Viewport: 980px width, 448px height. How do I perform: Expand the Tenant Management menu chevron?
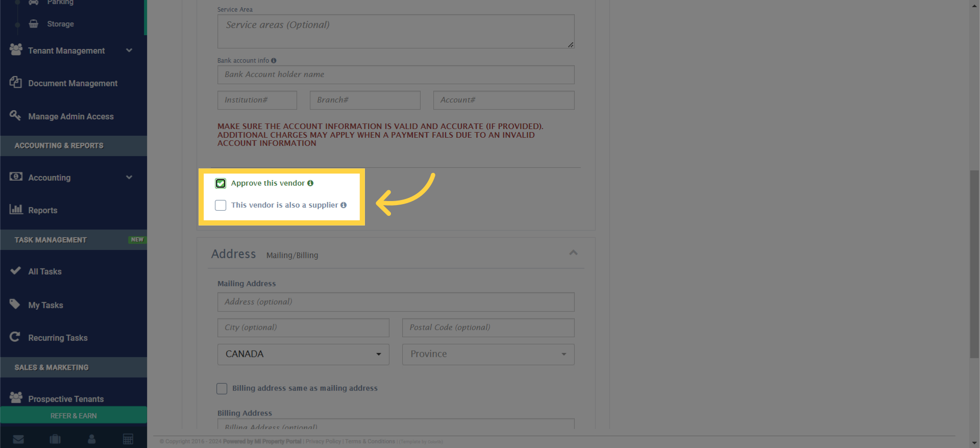(x=129, y=51)
